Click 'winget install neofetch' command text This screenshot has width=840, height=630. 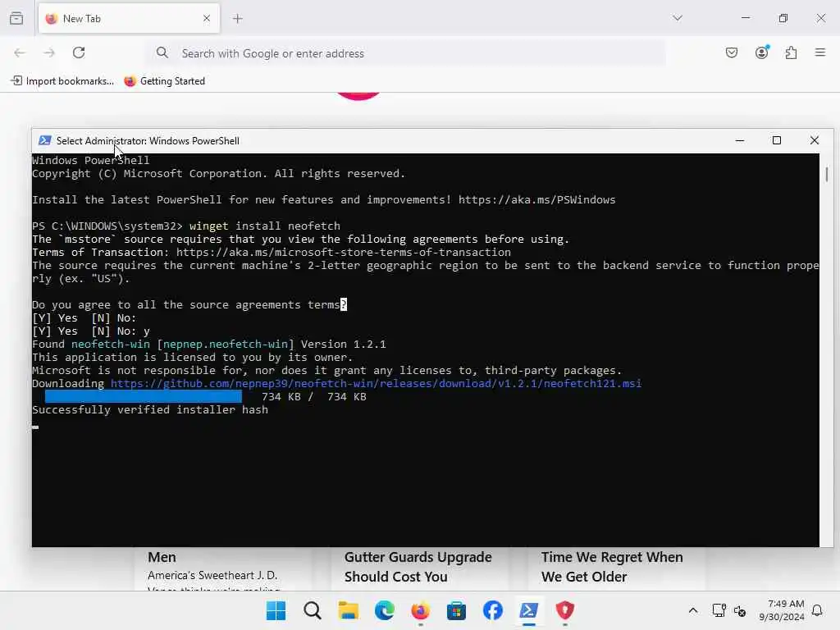pos(265,226)
